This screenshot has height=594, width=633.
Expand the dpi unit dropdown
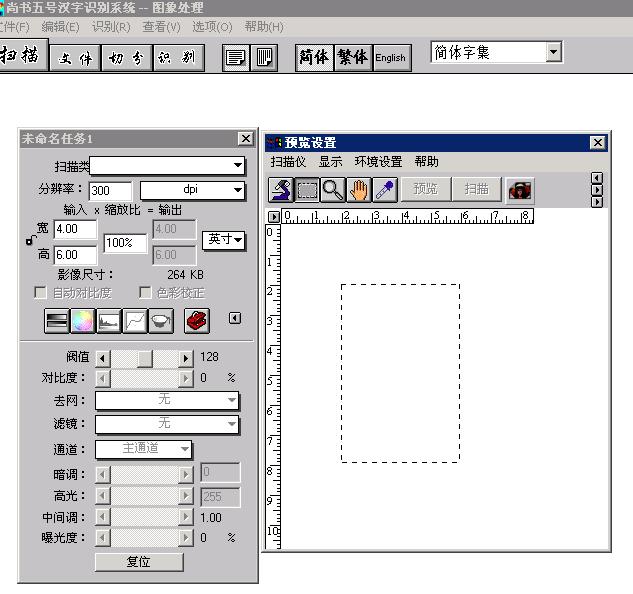237,190
